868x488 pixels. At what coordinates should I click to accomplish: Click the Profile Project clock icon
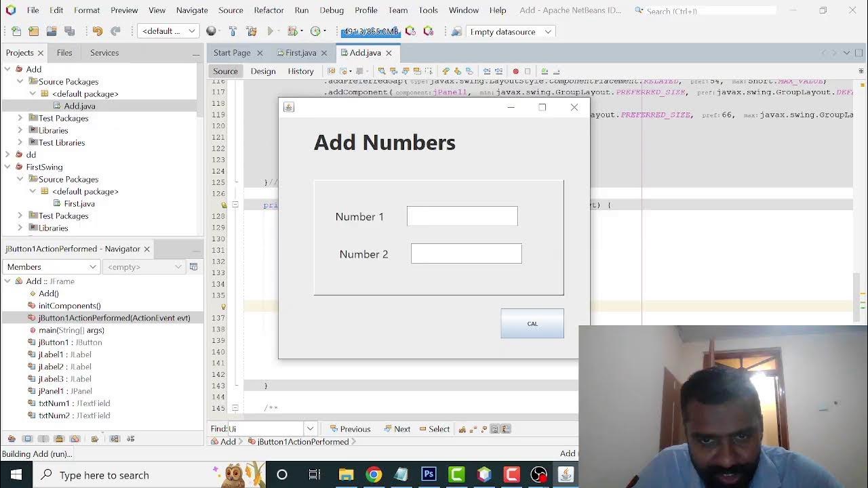coord(315,31)
